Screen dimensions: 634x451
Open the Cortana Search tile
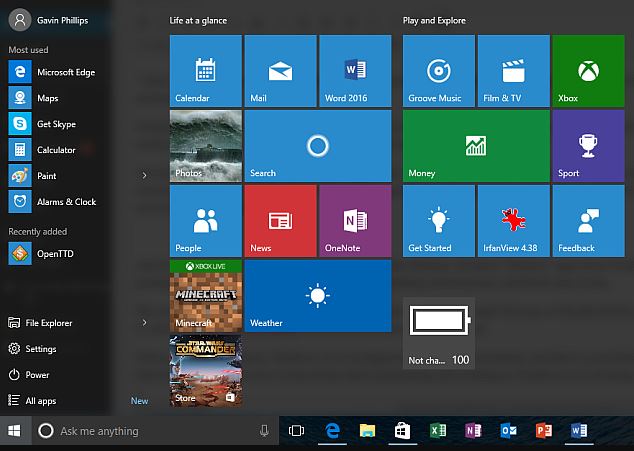[x=318, y=146]
